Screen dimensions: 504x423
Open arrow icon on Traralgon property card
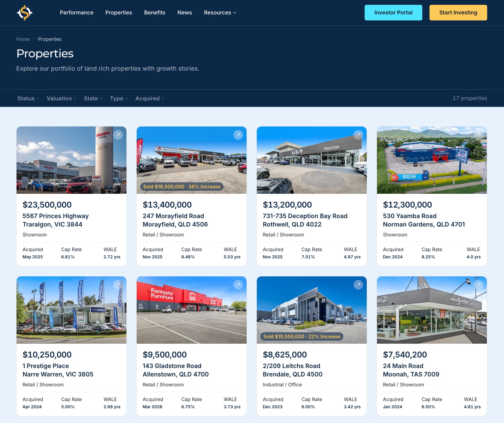118,135
